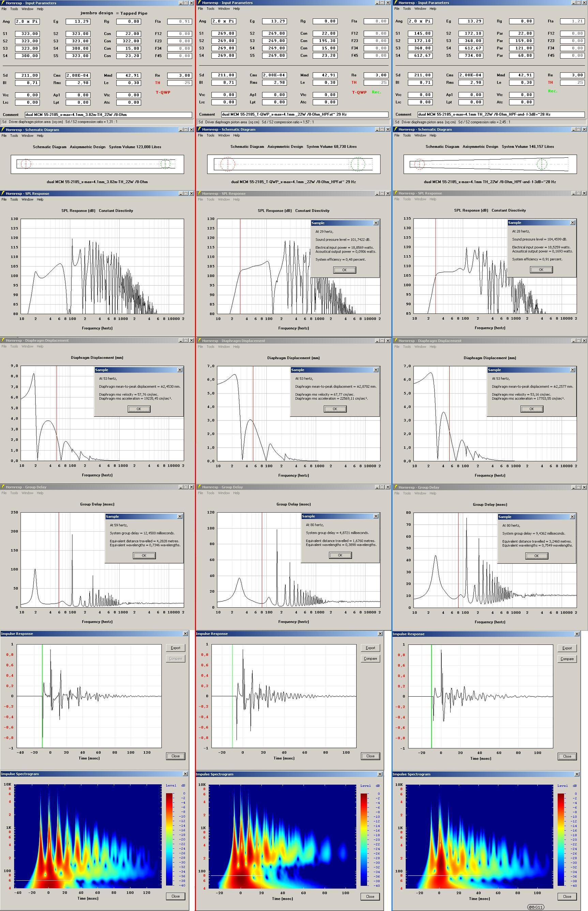Click the Par field showing 121,00
This screenshot has height=911, width=588.
[x=522, y=48]
